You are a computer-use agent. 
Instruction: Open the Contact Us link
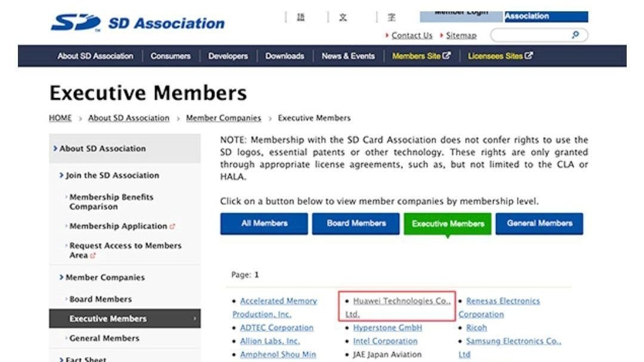click(411, 36)
